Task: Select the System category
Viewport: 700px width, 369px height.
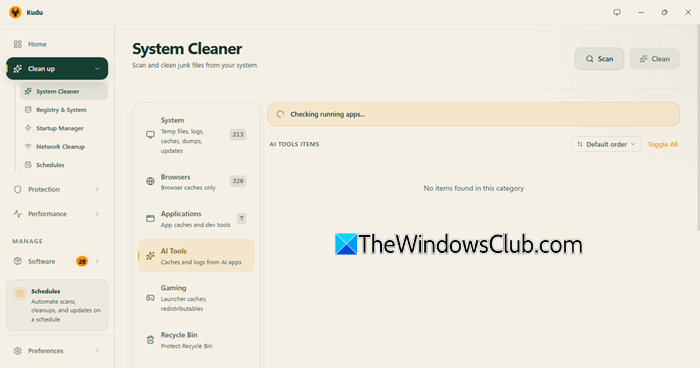Action: pyautogui.click(x=196, y=135)
